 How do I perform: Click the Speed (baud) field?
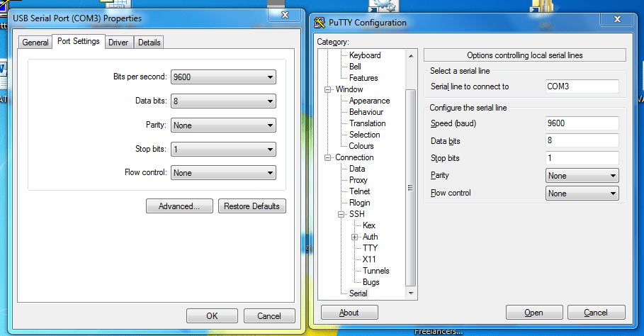582,123
